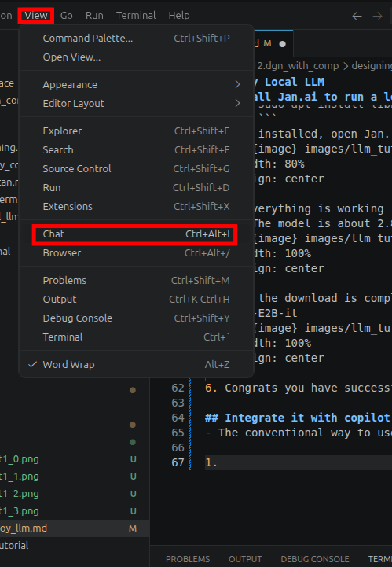Screen dimensions: 392x567
Task: Open the Go menu
Action: tap(67, 16)
